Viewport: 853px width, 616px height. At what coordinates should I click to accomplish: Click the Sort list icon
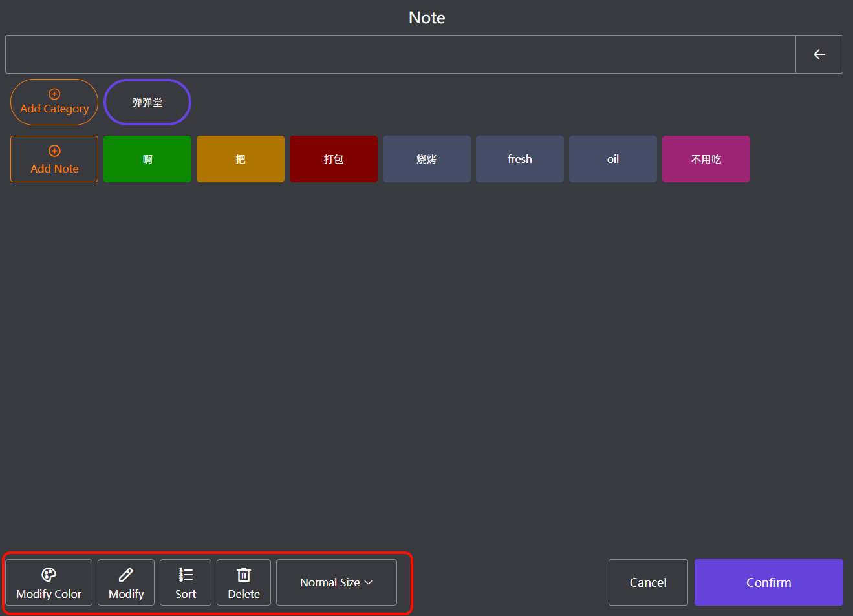coord(186,574)
